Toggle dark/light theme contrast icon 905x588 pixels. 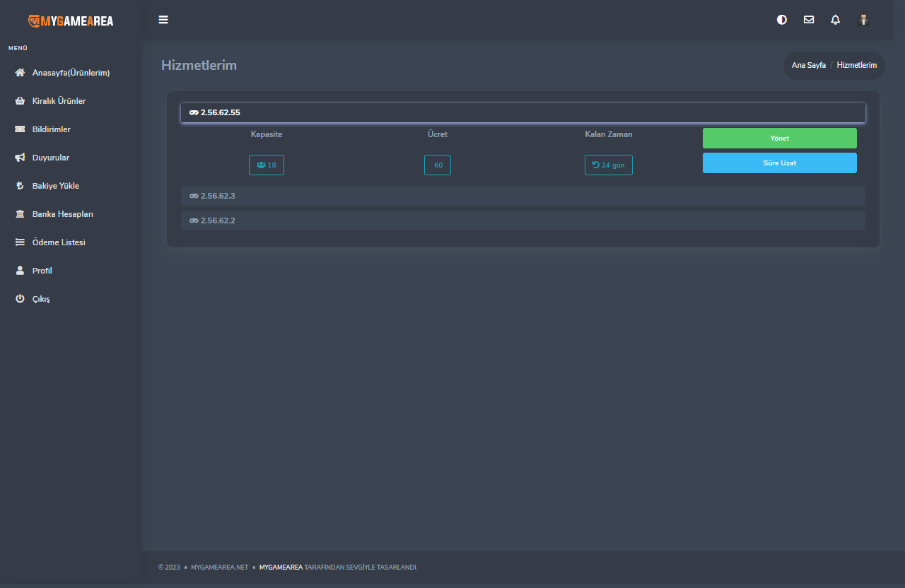click(x=782, y=20)
